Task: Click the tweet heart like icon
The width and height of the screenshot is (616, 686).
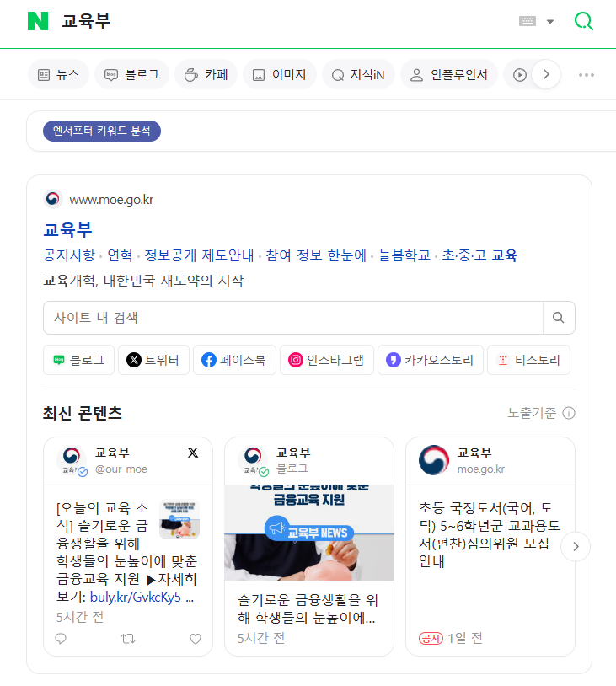Action: click(x=196, y=639)
